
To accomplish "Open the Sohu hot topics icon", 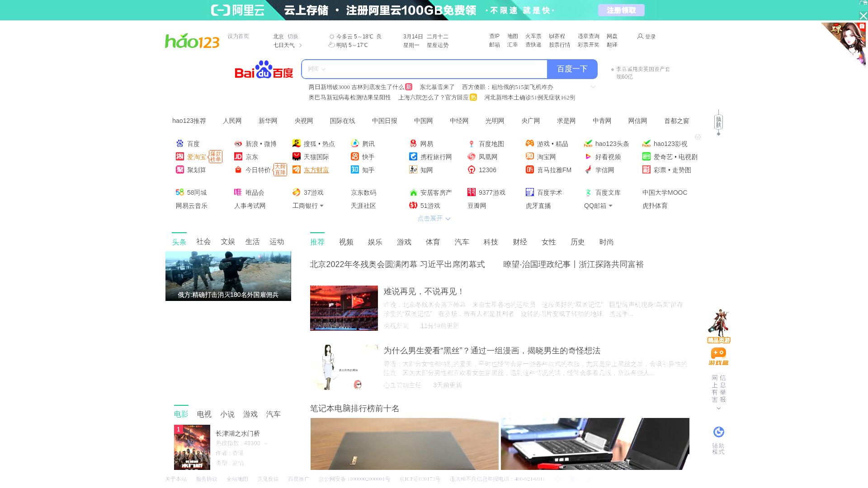I will 297,144.
